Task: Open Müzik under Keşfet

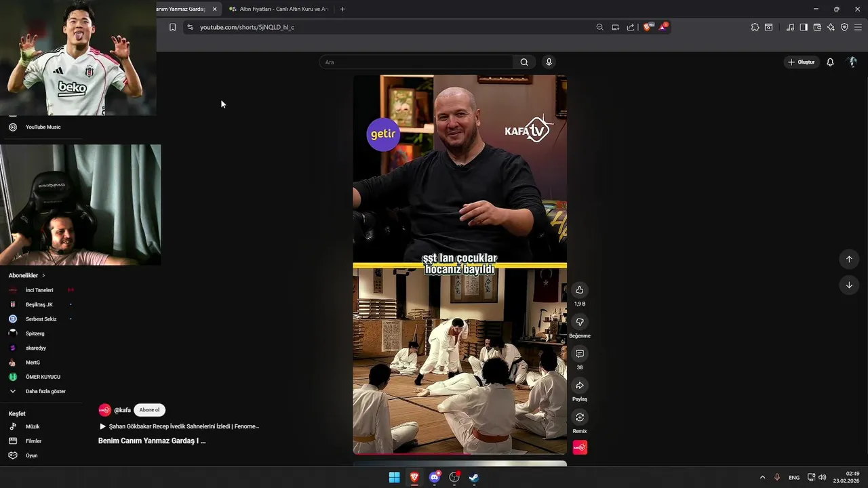Action: click(x=33, y=426)
